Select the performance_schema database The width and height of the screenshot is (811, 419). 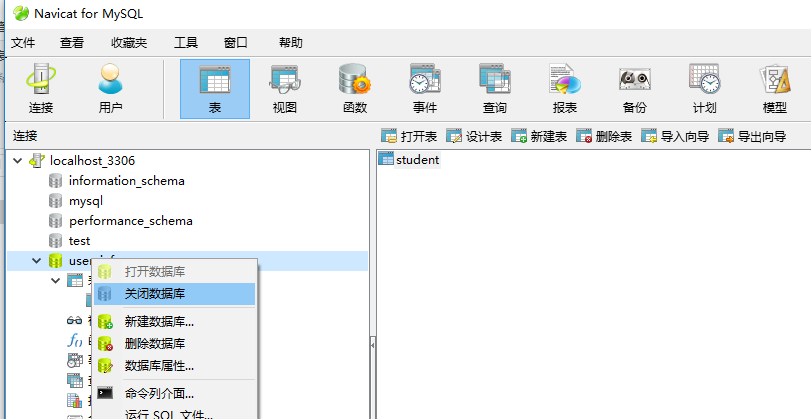131,221
